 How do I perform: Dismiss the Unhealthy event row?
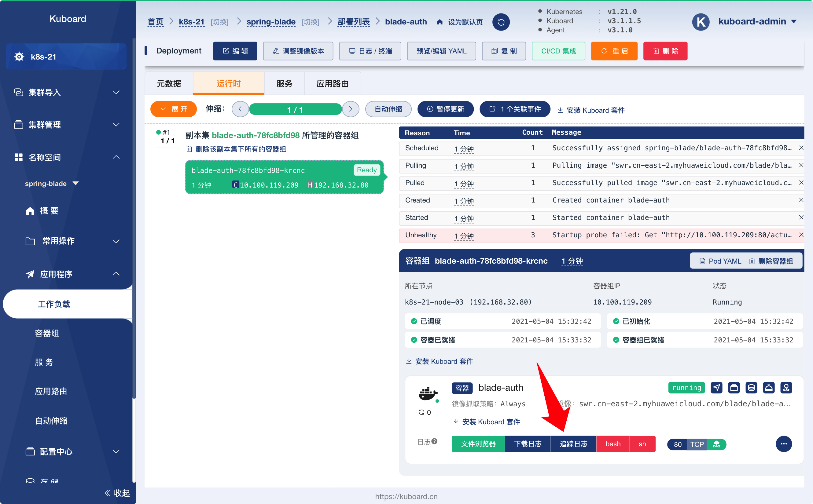(801, 235)
